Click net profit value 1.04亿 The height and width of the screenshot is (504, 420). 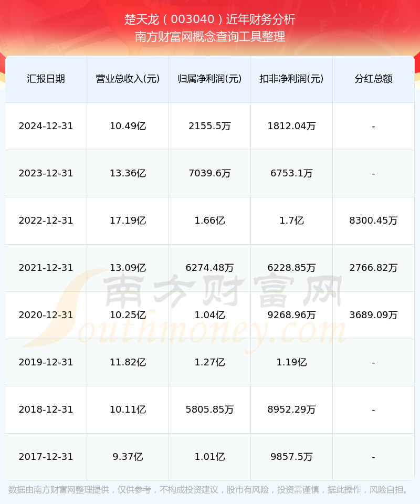coord(210,315)
